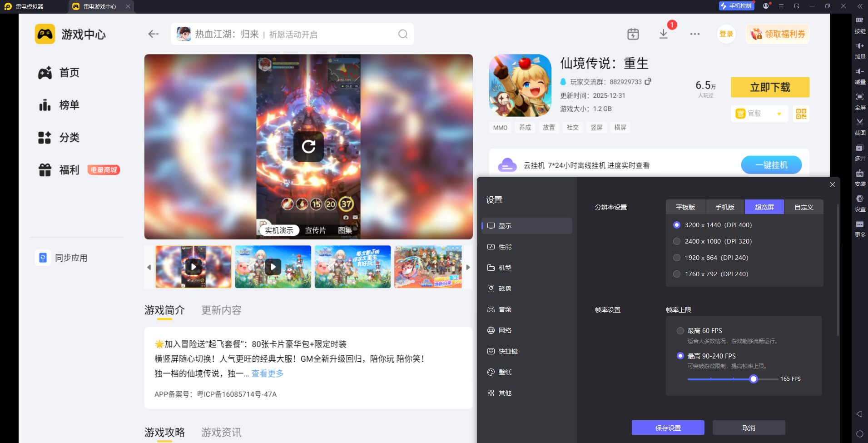
Task: Close the 雷电游戏中心 tab
Action: [x=128, y=6]
